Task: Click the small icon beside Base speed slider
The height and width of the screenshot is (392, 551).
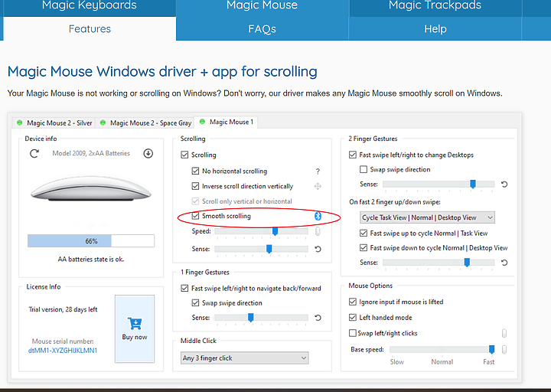Action: [x=504, y=349]
